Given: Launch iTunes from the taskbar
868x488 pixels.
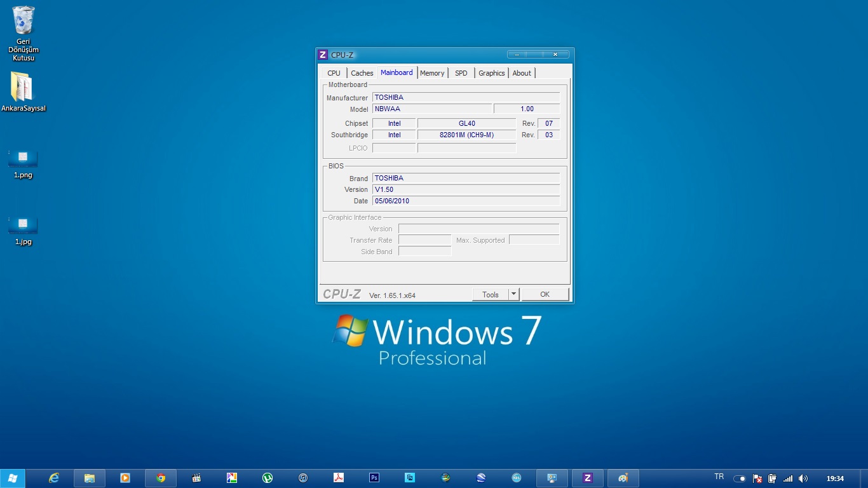Looking at the screenshot, I should pos(303,478).
